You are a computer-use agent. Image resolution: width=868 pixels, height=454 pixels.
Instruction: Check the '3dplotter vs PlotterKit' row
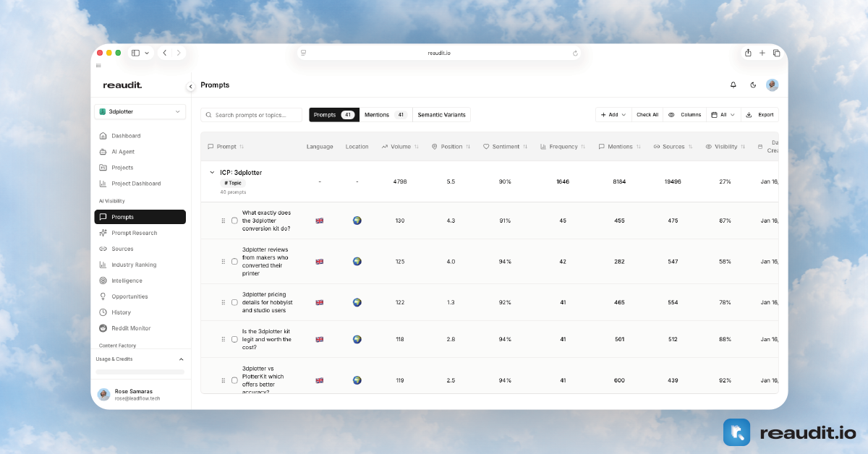click(234, 380)
